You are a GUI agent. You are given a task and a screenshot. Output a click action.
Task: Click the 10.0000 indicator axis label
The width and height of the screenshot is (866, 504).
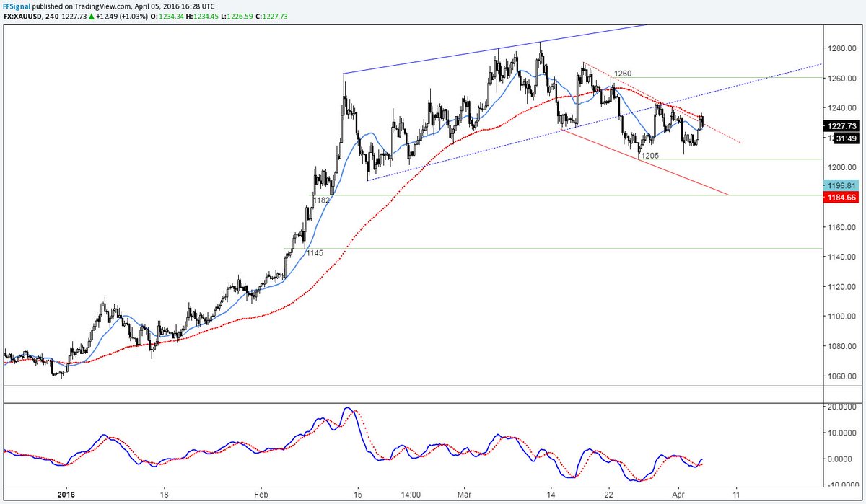tap(842, 433)
